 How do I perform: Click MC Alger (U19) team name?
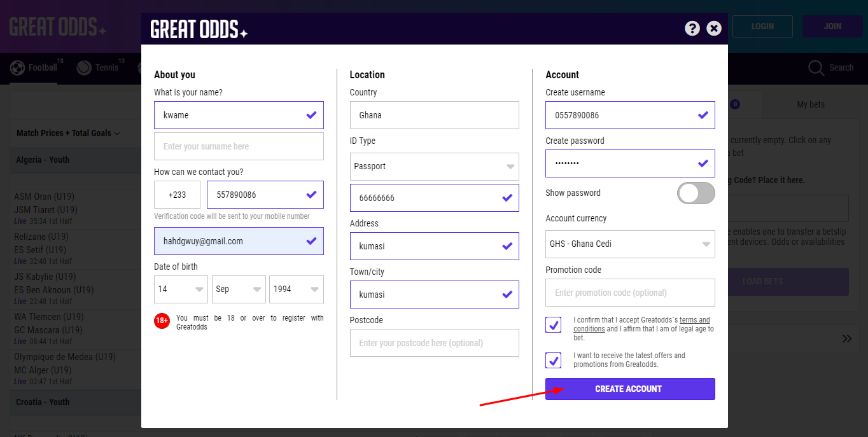[43, 370]
